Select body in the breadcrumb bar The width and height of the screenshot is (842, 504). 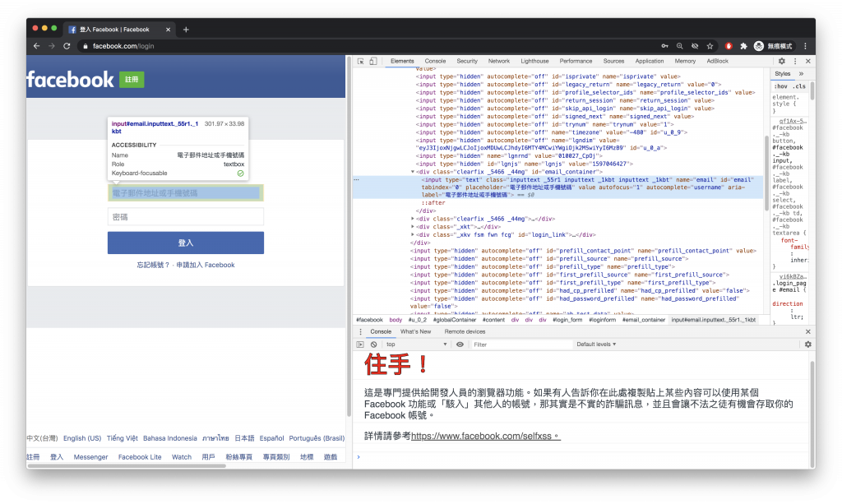pyautogui.click(x=396, y=320)
